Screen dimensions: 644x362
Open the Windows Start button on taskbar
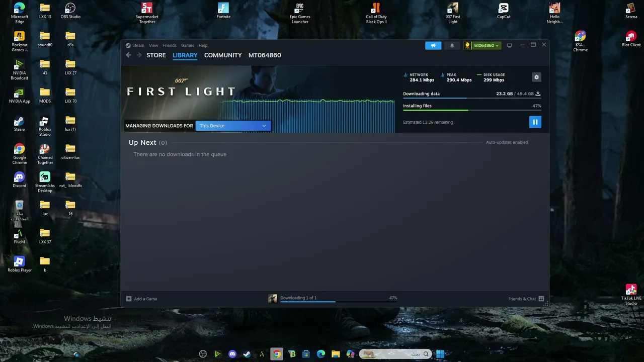440,354
